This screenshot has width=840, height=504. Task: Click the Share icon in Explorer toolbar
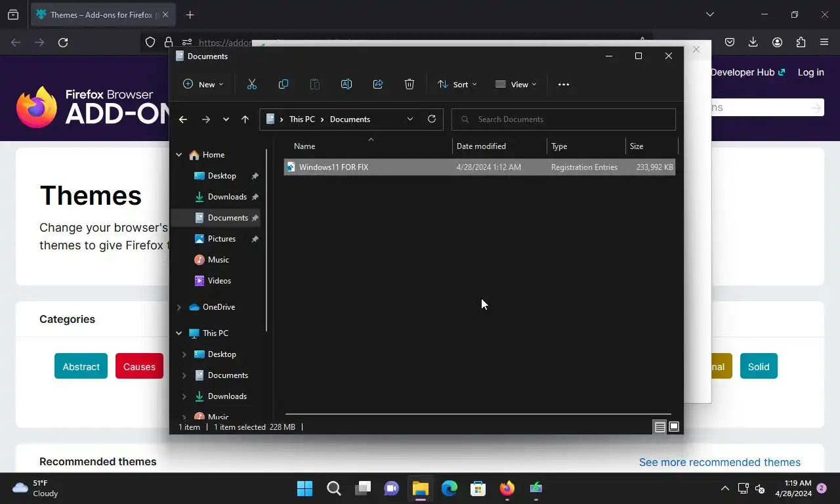(378, 84)
